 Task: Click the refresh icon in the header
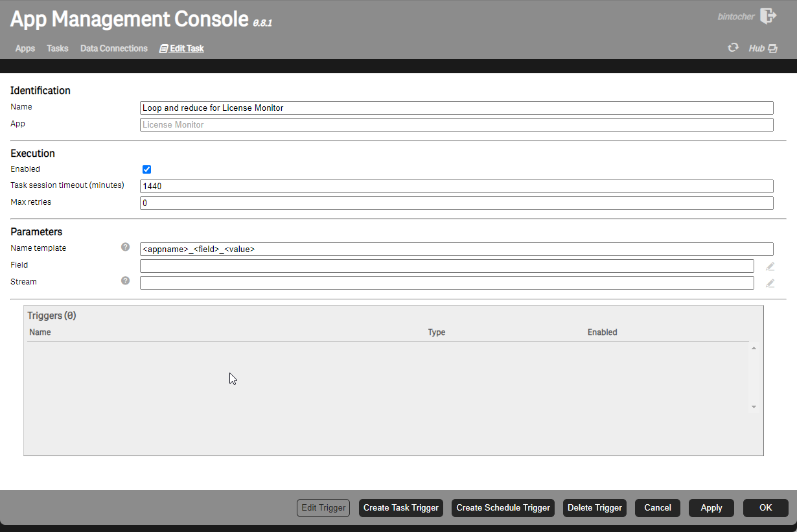click(733, 48)
